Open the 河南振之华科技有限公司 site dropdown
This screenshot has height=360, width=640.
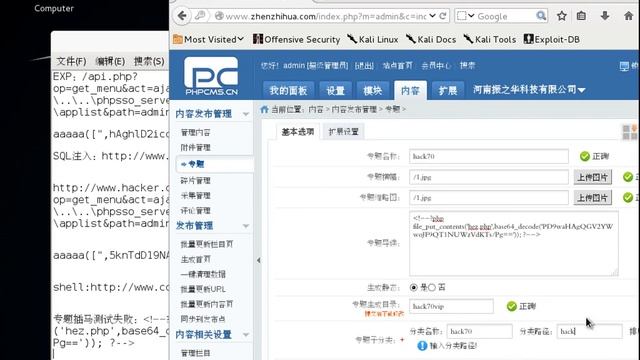(529, 89)
